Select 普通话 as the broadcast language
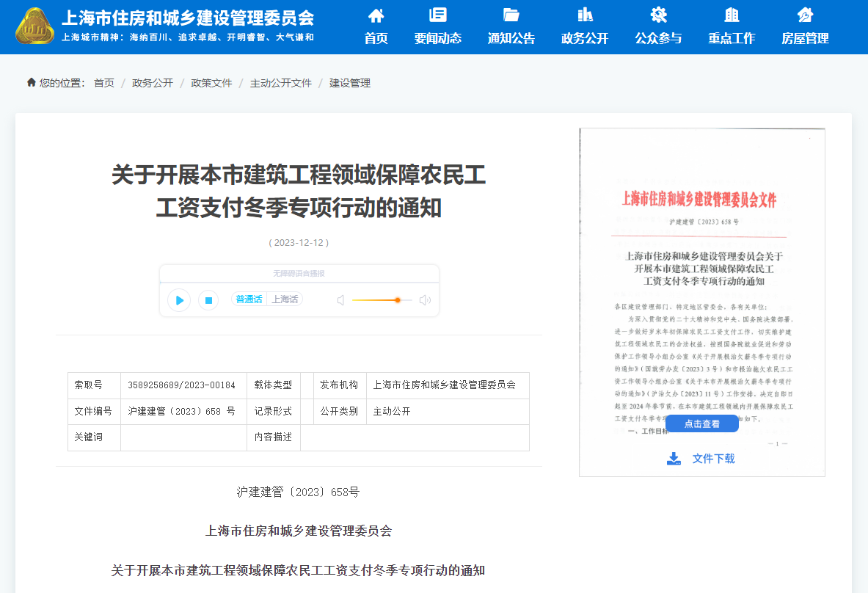 point(249,299)
